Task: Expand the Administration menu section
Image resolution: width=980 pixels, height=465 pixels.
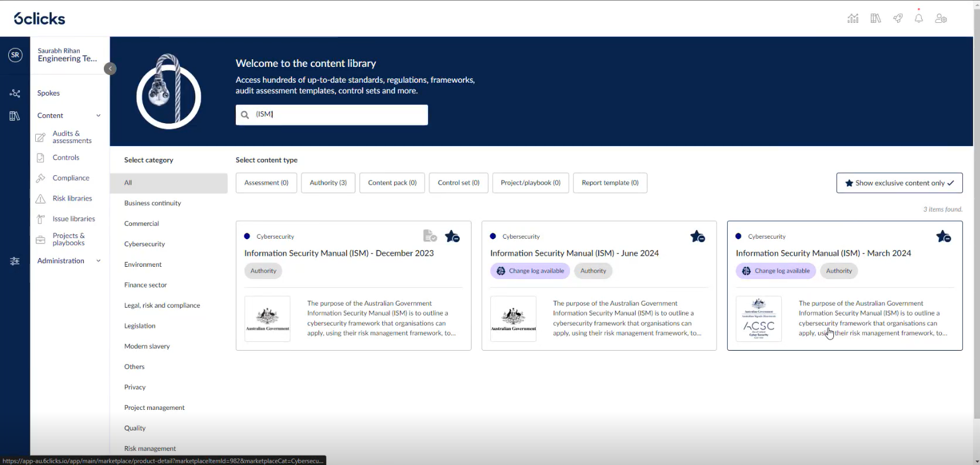Action: point(99,261)
